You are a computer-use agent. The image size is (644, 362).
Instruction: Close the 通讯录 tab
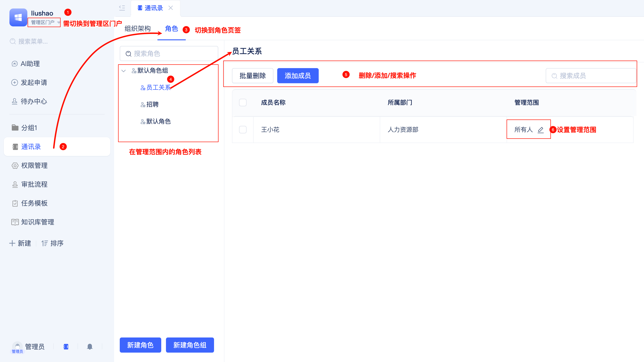[x=171, y=8]
